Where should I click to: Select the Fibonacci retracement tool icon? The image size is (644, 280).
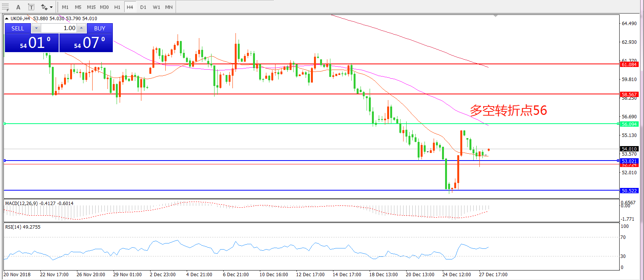5,7
